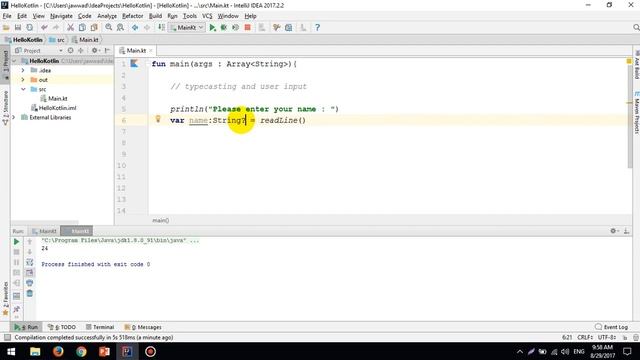Toggle tool window buttons in the status bar corner
640x360 pixels.
coord(7,338)
